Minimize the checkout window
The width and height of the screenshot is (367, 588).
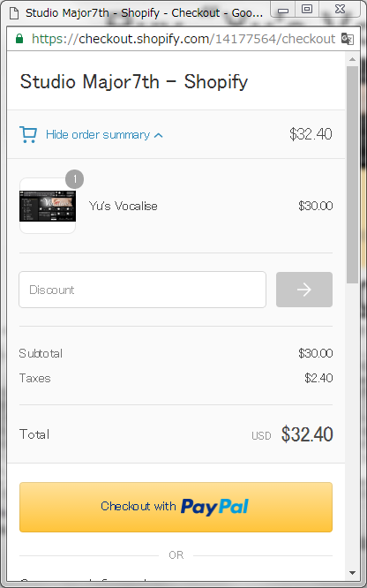click(x=283, y=10)
